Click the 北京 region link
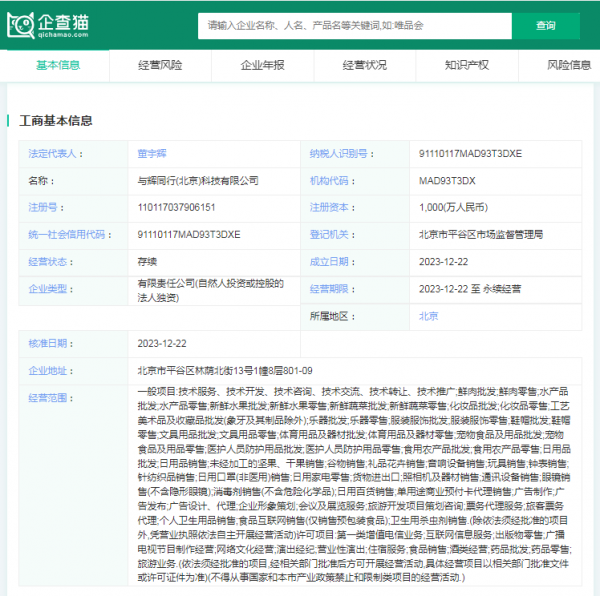Image resolution: width=600 pixels, height=596 pixels. [428, 315]
